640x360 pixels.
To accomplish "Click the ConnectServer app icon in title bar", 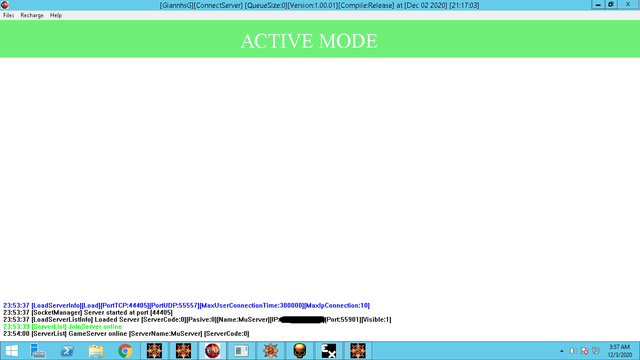I will click(5, 5).
